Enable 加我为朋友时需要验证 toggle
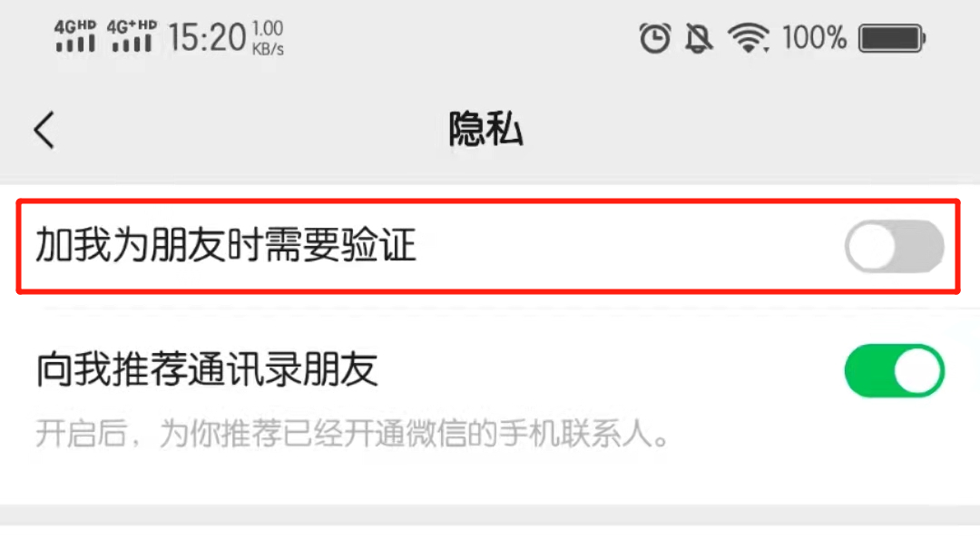The image size is (980, 549). pyautogui.click(x=895, y=246)
